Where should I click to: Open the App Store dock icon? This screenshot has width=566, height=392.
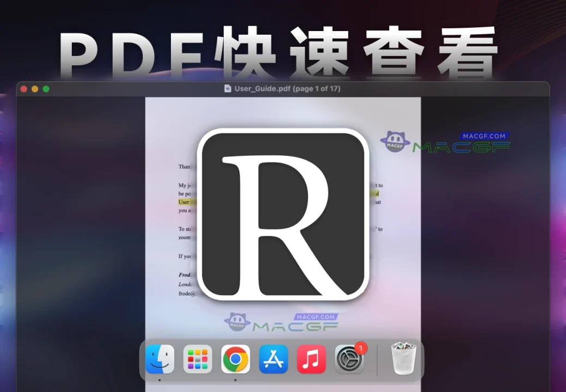273,359
